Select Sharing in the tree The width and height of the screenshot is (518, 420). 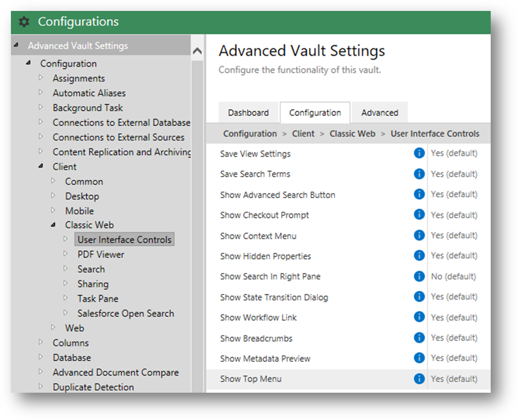(93, 284)
